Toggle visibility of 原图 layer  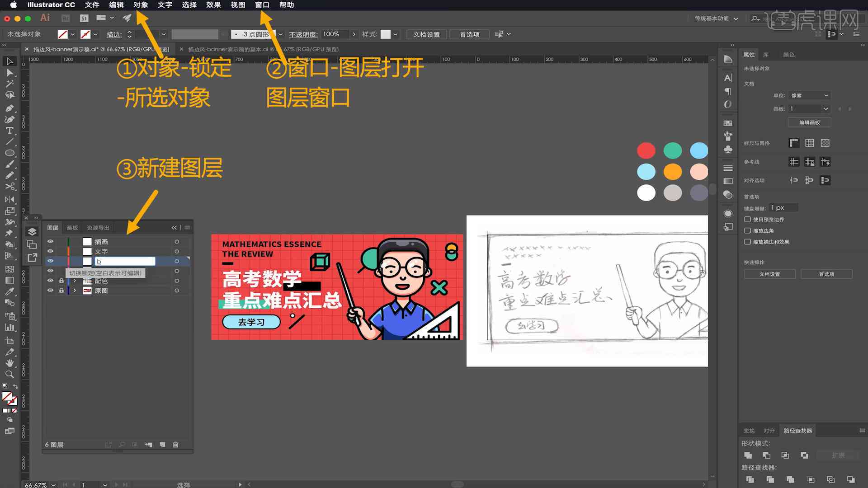[51, 291]
